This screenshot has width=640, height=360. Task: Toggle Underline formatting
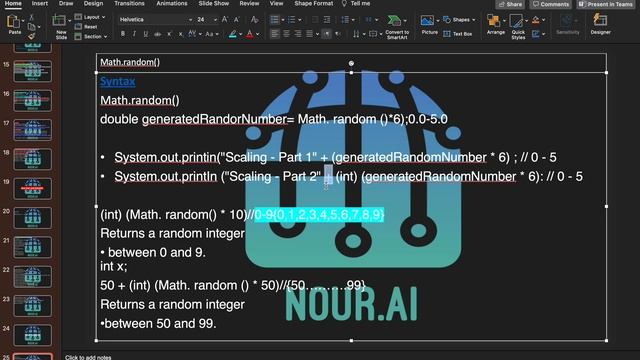point(146,34)
